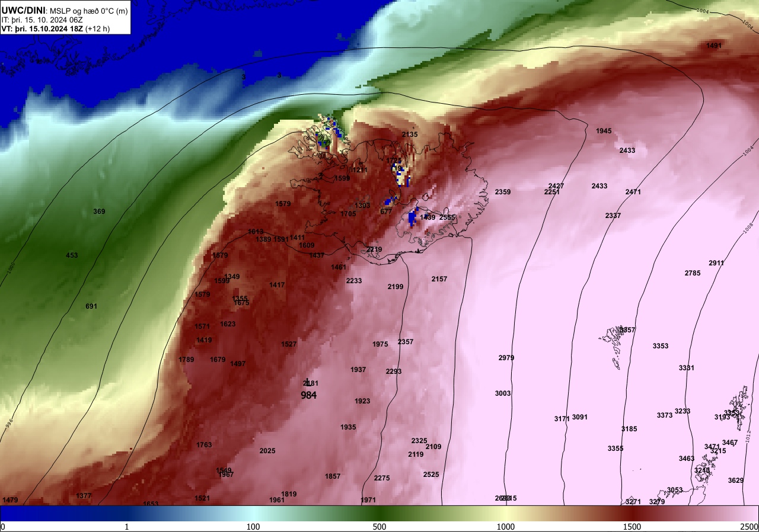Select the 369 value in green area
Screen dimensions: 759x532
pyautogui.click(x=99, y=211)
